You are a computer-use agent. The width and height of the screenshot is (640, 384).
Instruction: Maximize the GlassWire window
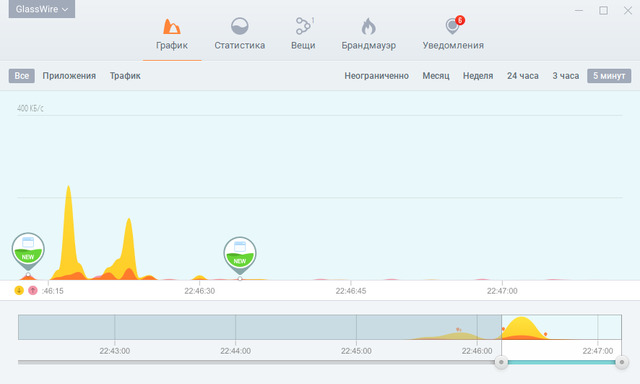tap(603, 11)
